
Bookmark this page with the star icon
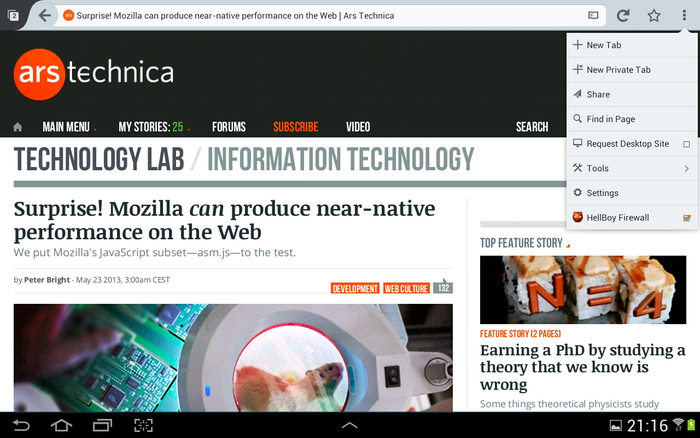click(654, 16)
